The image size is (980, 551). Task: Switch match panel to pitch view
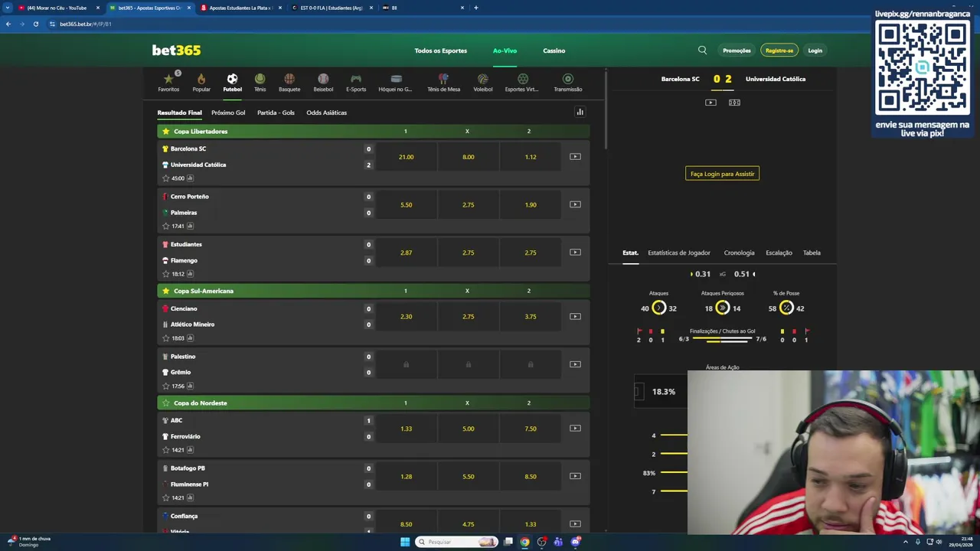pyautogui.click(x=734, y=103)
